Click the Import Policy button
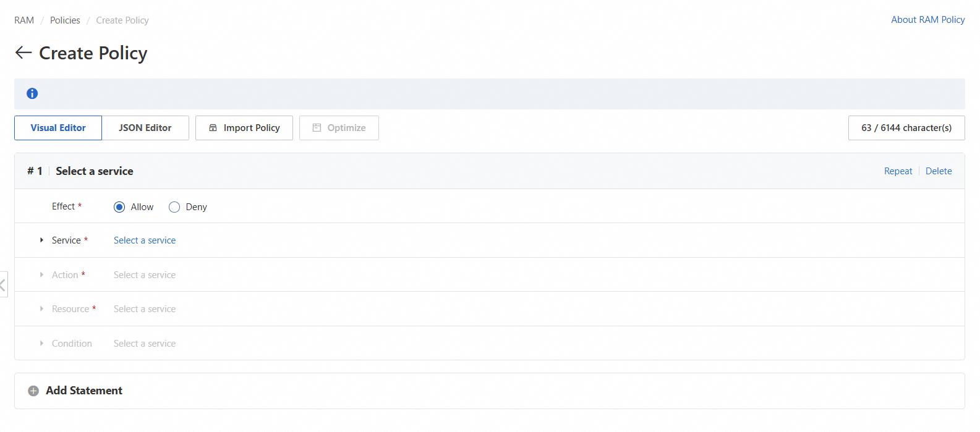Image resolution: width=980 pixels, height=432 pixels. point(244,128)
